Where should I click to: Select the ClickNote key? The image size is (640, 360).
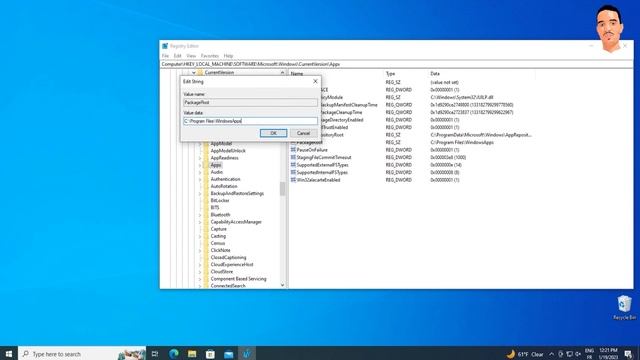tap(220, 250)
